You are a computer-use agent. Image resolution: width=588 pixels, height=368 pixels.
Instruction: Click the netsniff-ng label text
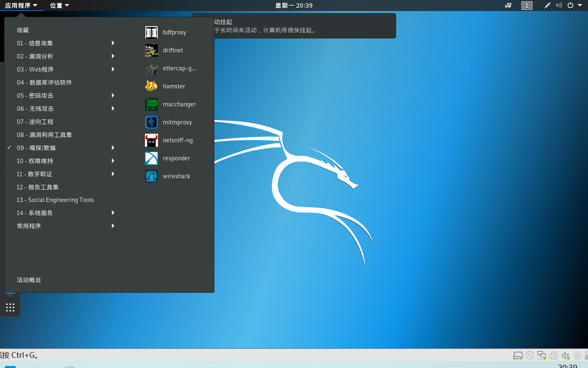tap(178, 140)
